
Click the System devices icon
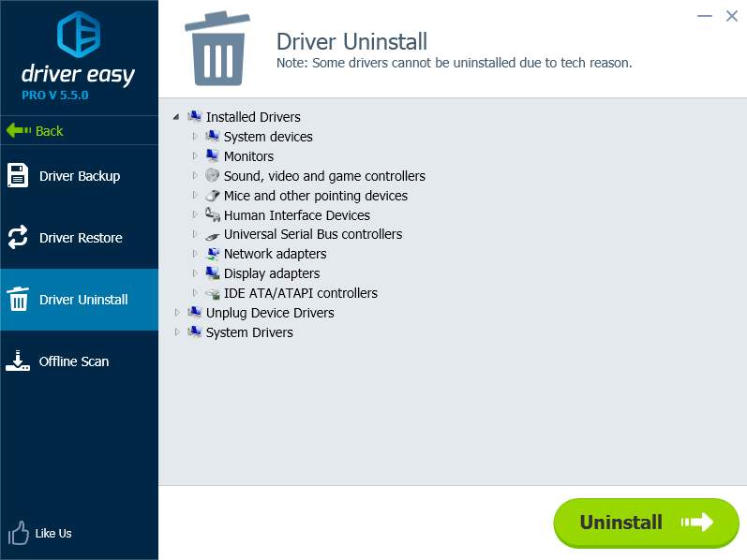(213, 136)
